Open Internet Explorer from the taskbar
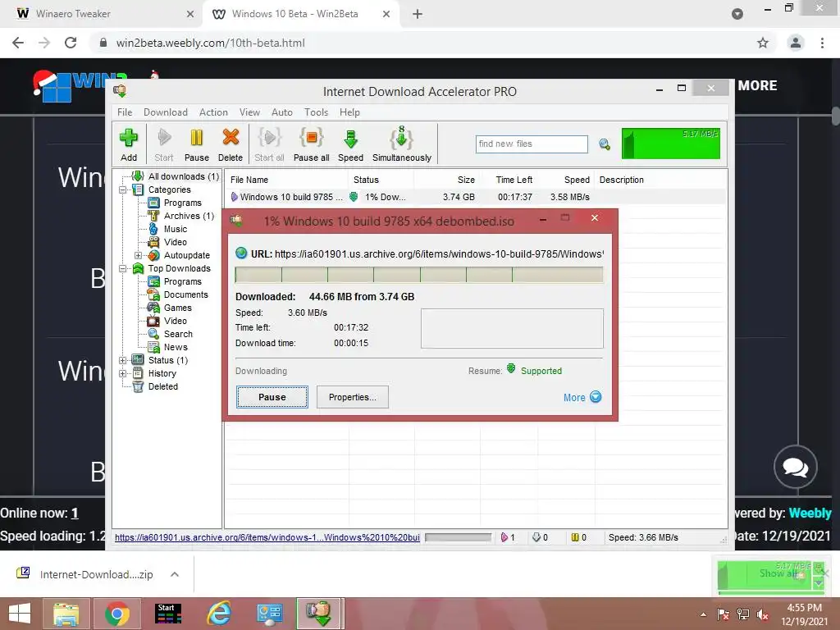 tap(219, 614)
